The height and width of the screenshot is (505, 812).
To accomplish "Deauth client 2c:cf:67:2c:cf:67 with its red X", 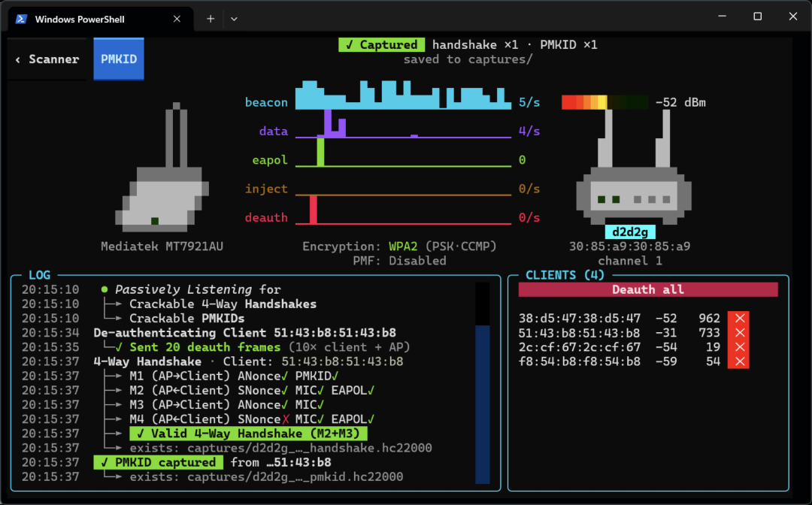I will [x=738, y=347].
